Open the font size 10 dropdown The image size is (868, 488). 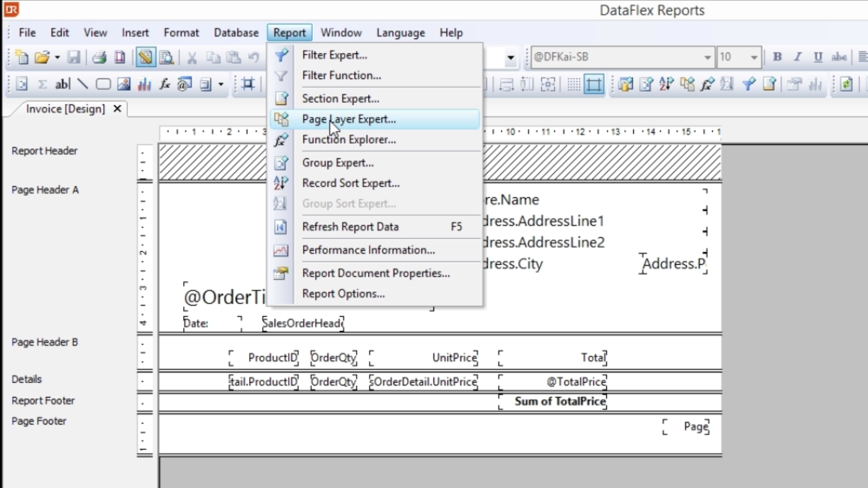click(754, 57)
